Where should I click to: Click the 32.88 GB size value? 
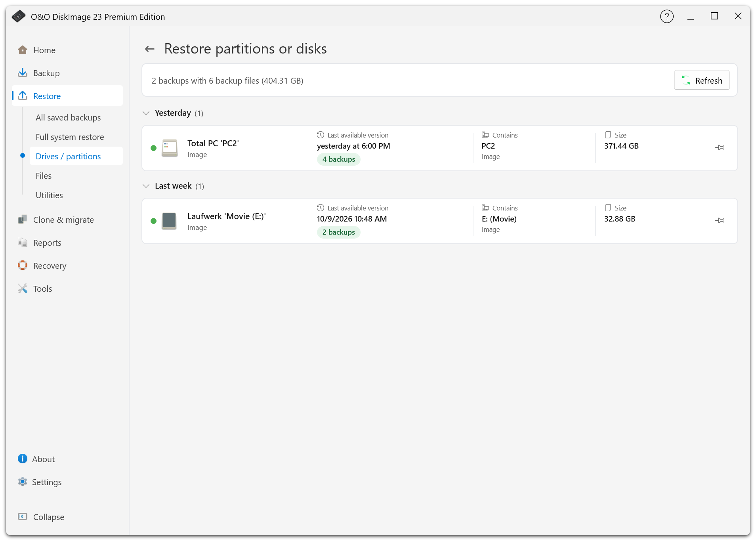(620, 219)
